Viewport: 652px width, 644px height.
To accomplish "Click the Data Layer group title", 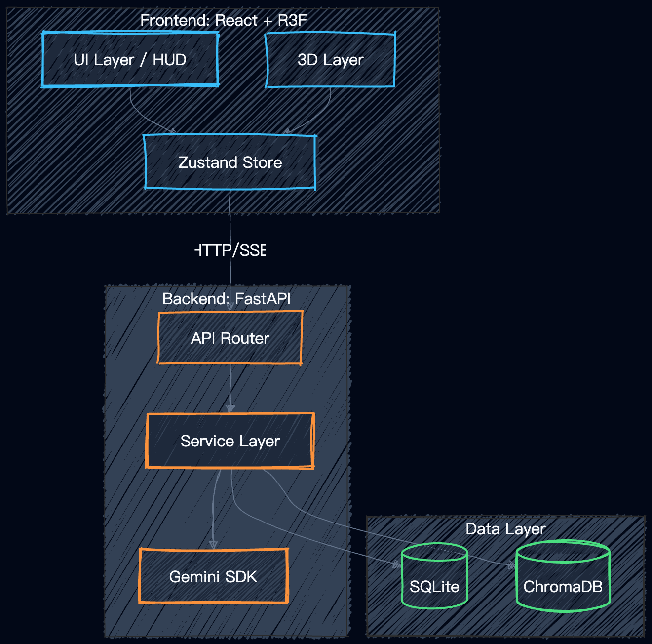I will pyautogui.click(x=505, y=529).
